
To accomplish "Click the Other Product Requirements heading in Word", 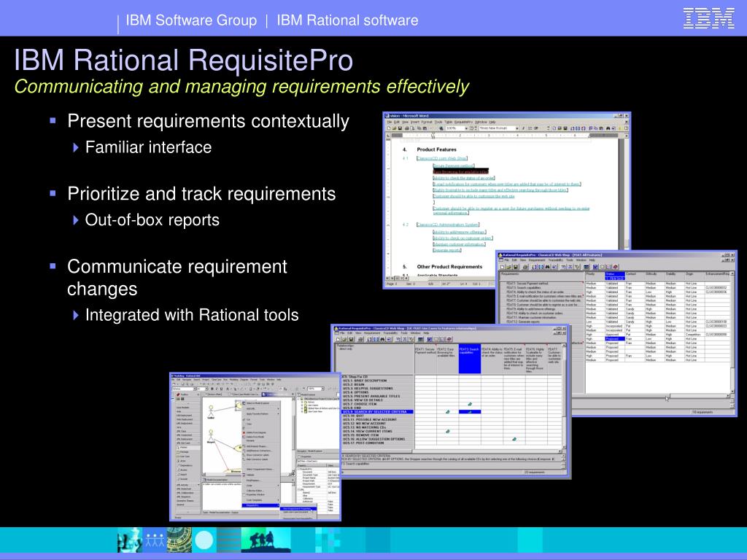I will 449,267.
